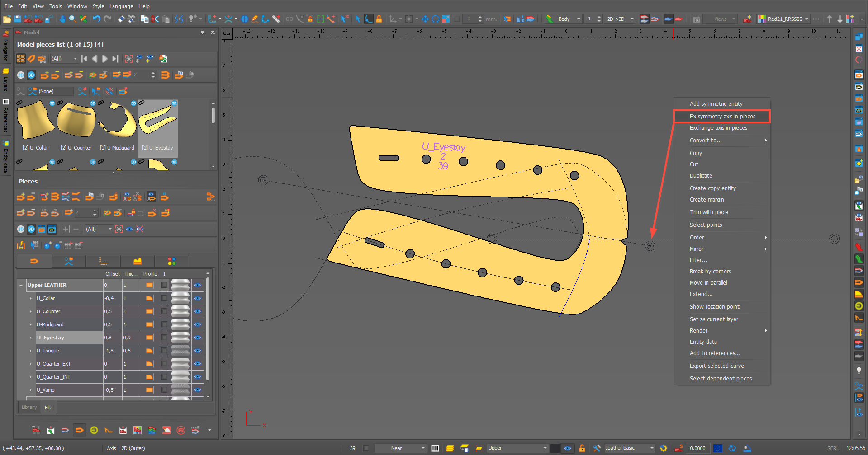Toggle visibility eye for U_Tongue row
This screenshot has height=455, width=868.
click(198, 351)
